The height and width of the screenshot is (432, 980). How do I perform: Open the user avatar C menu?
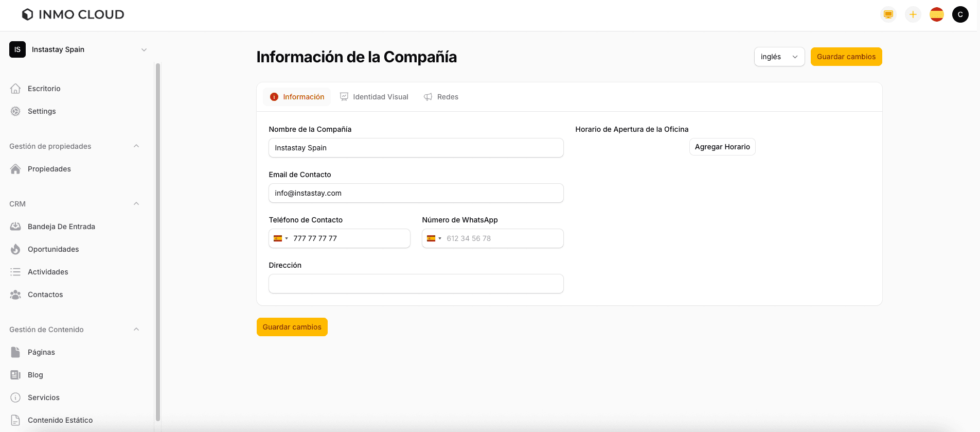(x=960, y=14)
